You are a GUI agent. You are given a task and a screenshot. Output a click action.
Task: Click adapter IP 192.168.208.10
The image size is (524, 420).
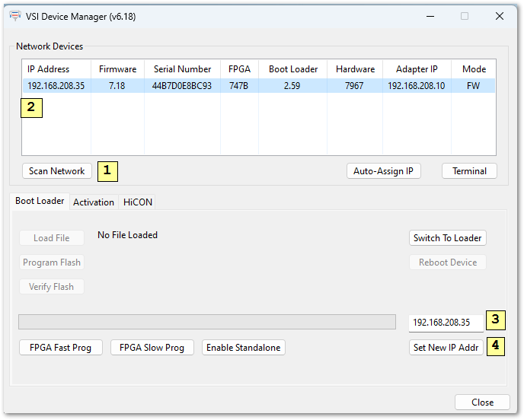tap(417, 86)
